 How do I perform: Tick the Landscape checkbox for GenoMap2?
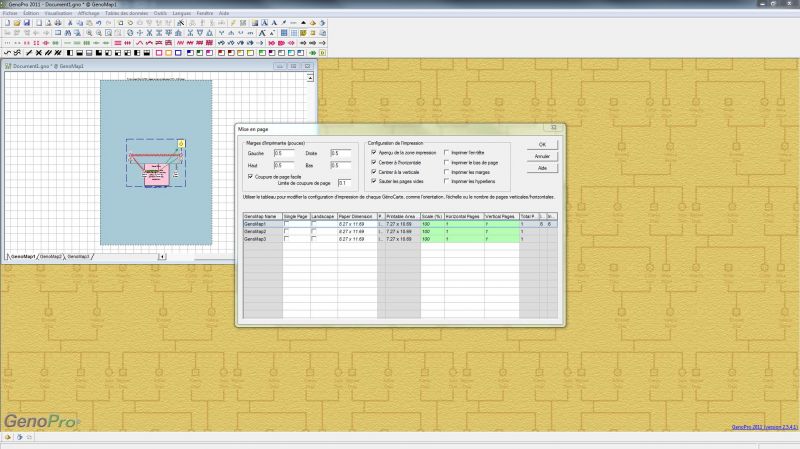coord(314,232)
